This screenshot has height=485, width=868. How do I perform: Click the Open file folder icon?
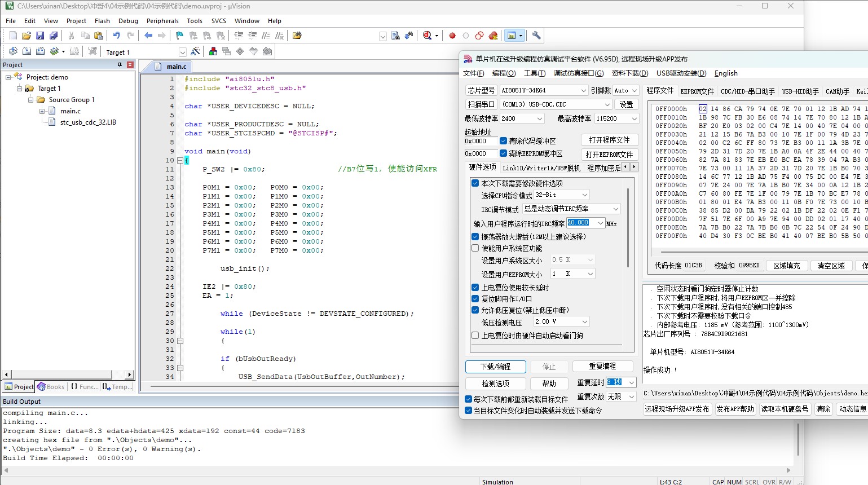point(27,36)
